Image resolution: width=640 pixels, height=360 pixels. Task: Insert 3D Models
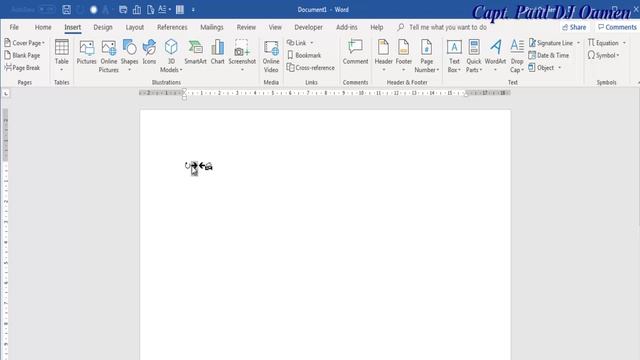click(x=171, y=56)
